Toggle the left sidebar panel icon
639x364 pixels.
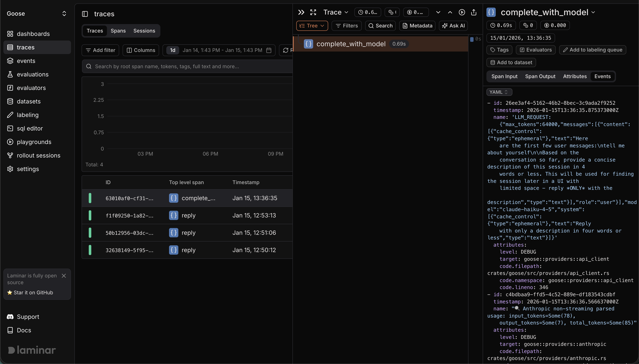pos(85,14)
